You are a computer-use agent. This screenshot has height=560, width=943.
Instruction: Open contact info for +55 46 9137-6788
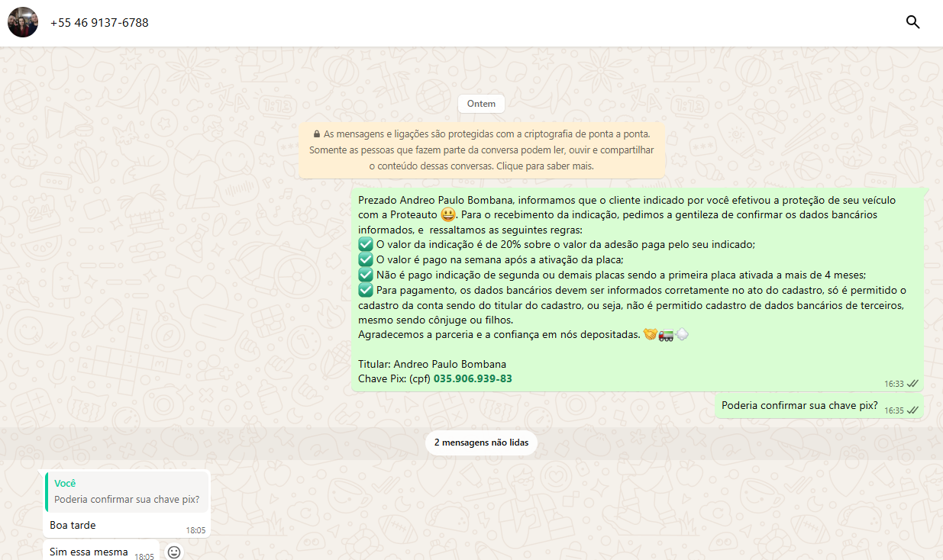pyautogui.click(x=99, y=23)
